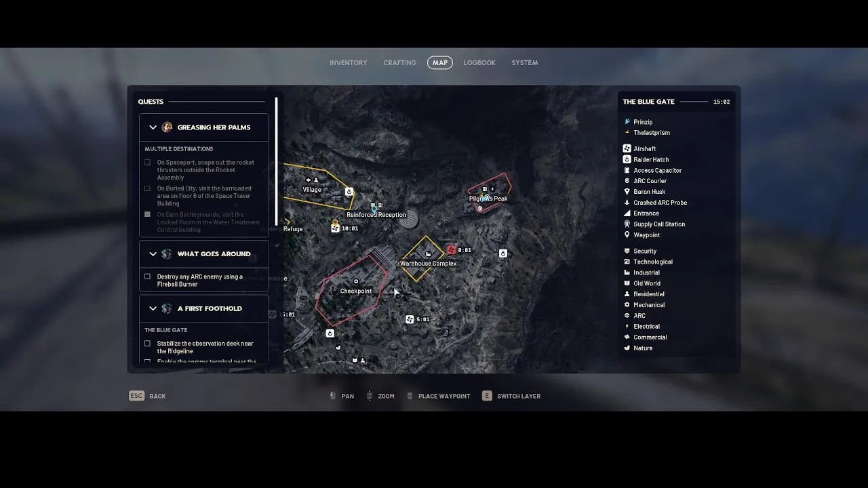The width and height of the screenshot is (868, 488).
Task: Select the Commercial category legend icon
Action: tap(627, 337)
